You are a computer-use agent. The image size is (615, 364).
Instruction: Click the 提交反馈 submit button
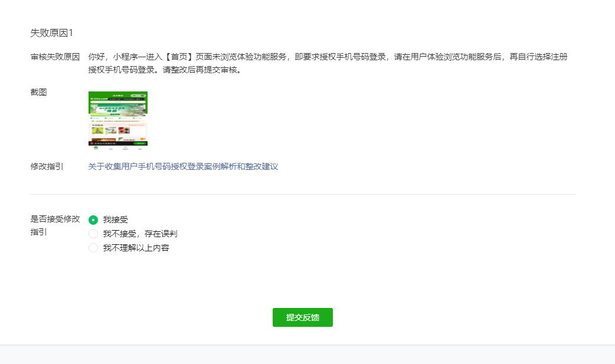pyautogui.click(x=302, y=317)
